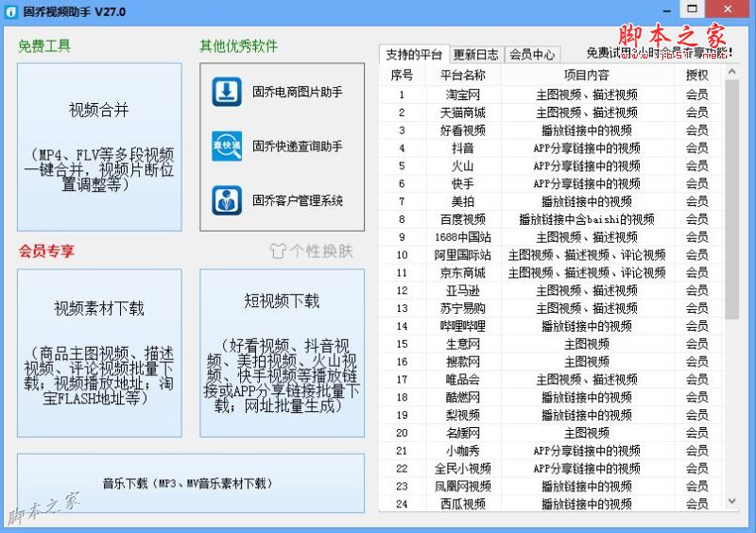Click the platform list scrollbar thumb
The width and height of the screenshot is (756, 533).
[731, 199]
